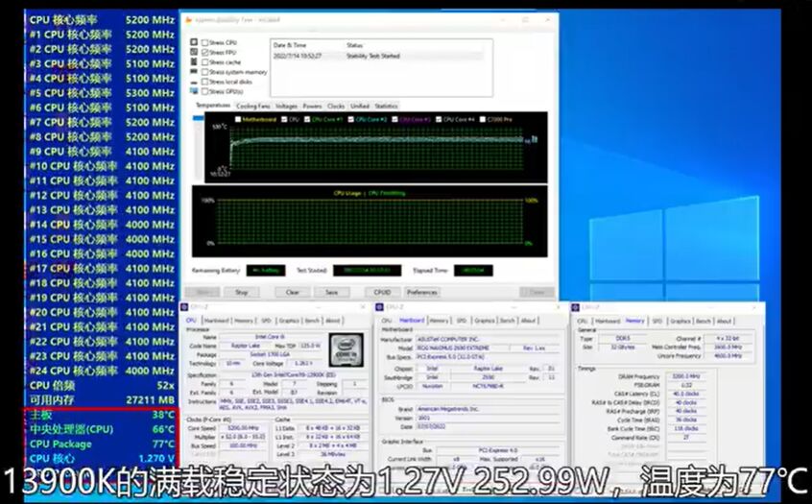812x504 pixels.
Task: Click the 'Stability Test Started' log entry
Action: coord(377,56)
